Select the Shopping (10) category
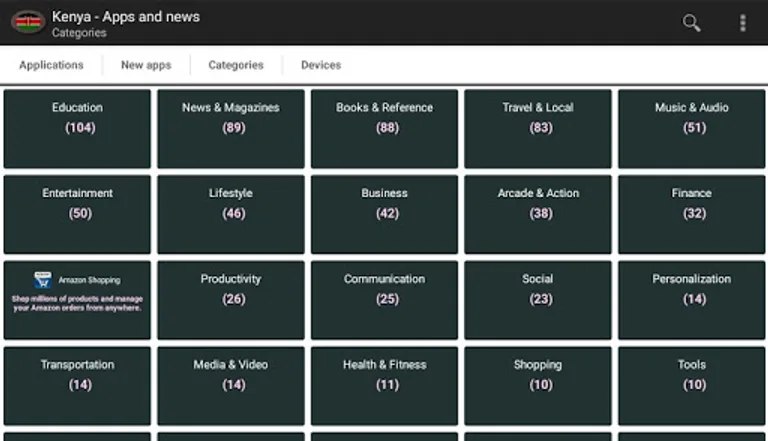 pos(538,386)
